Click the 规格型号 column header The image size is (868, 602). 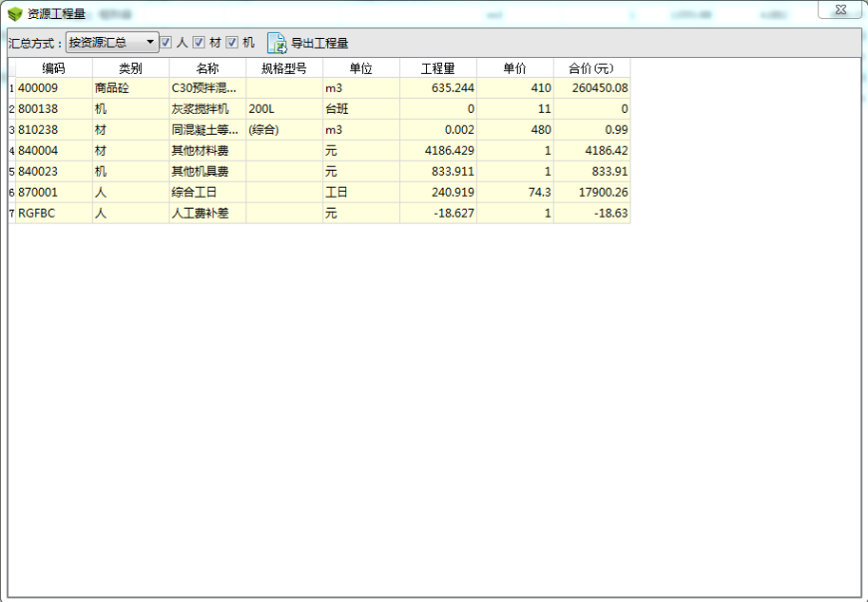point(284,68)
